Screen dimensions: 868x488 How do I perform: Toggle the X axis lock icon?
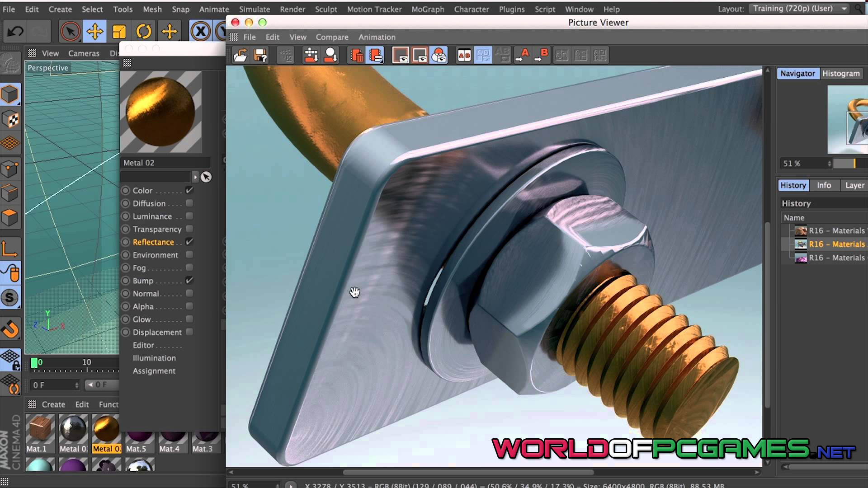coord(200,31)
